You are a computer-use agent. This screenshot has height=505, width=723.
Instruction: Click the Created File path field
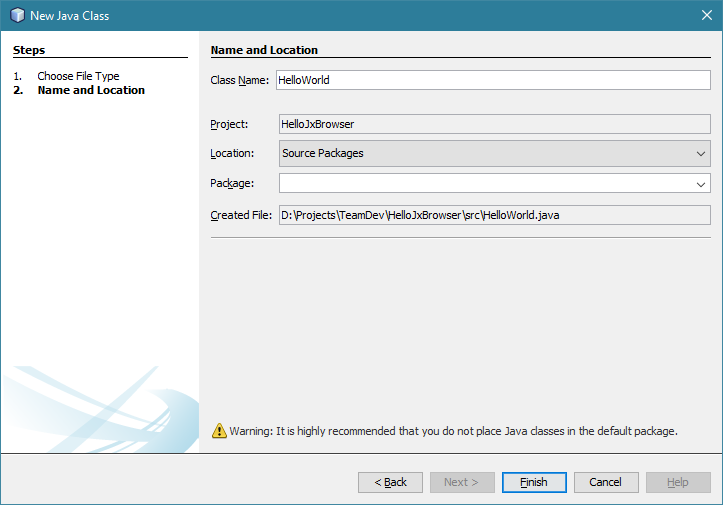click(494, 215)
